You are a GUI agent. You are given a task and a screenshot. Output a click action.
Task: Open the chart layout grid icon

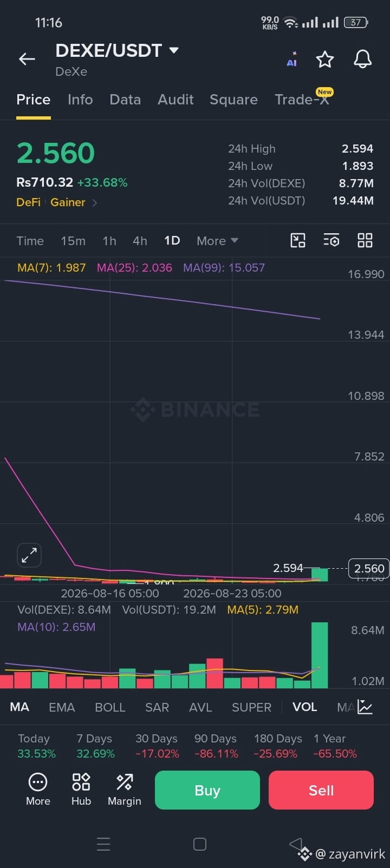click(x=365, y=240)
